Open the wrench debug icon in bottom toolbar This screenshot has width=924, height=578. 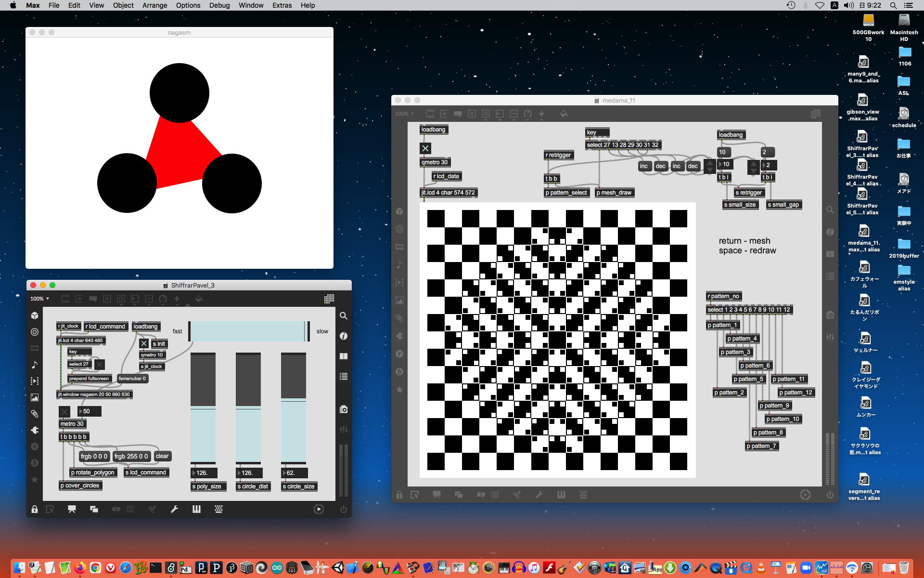(x=175, y=509)
